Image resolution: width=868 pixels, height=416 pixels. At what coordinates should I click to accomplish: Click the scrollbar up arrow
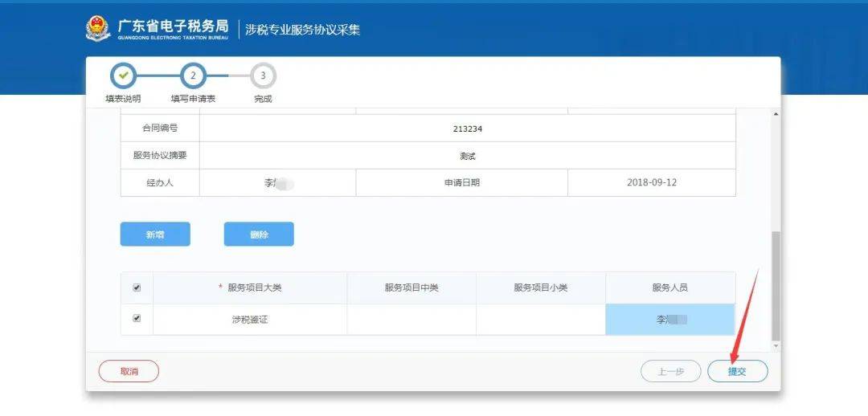click(x=776, y=114)
